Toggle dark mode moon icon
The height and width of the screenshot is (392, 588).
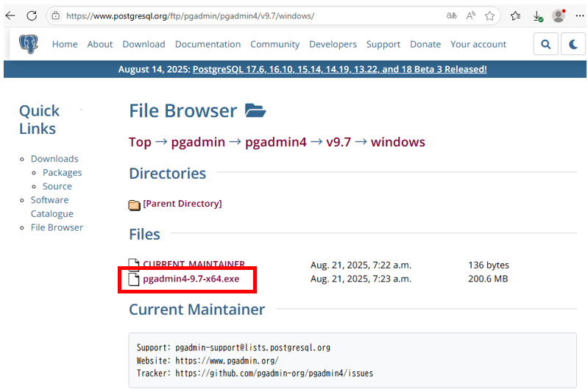(x=573, y=44)
